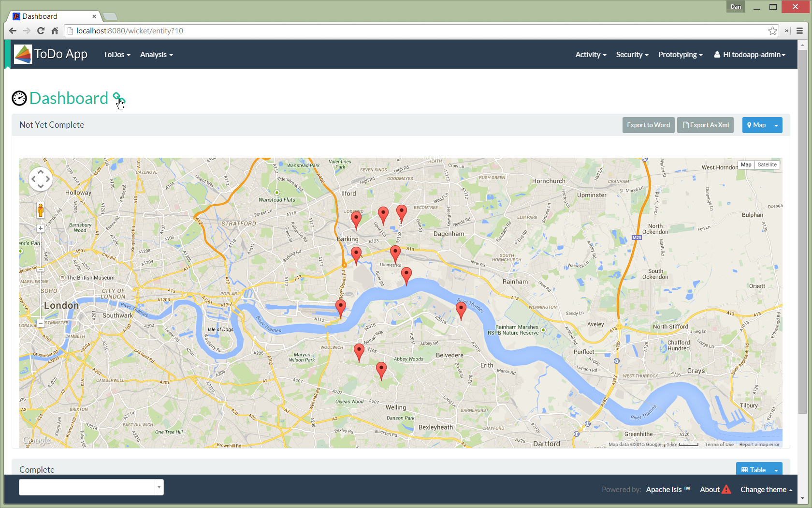Click the Export to Word button
This screenshot has width=812, height=508.
pos(648,125)
